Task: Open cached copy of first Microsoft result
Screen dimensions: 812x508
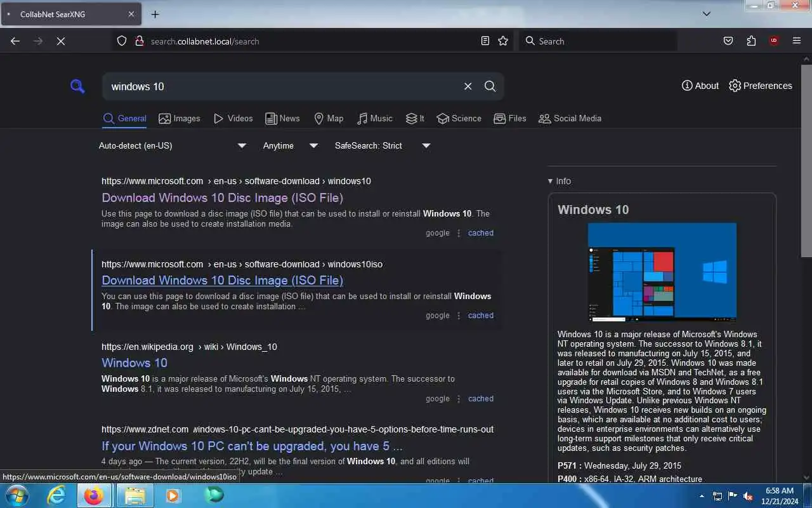Action: coord(481,233)
